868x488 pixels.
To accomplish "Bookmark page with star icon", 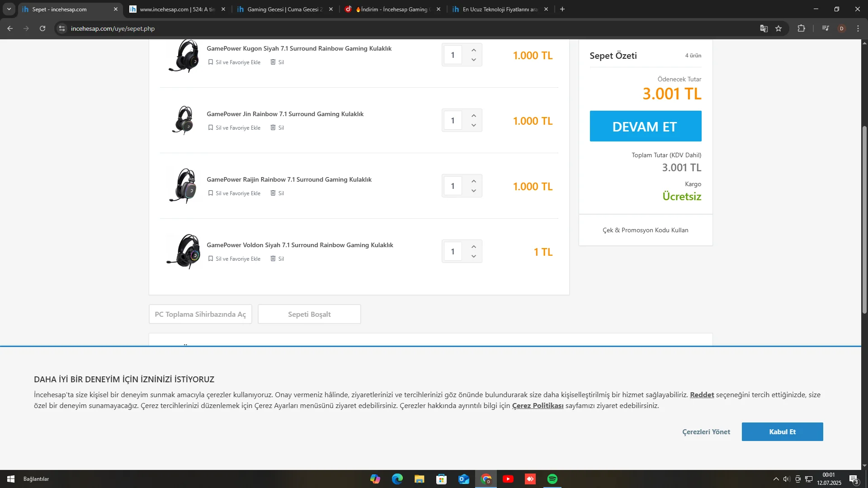I will pyautogui.click(x=778, y=28).
